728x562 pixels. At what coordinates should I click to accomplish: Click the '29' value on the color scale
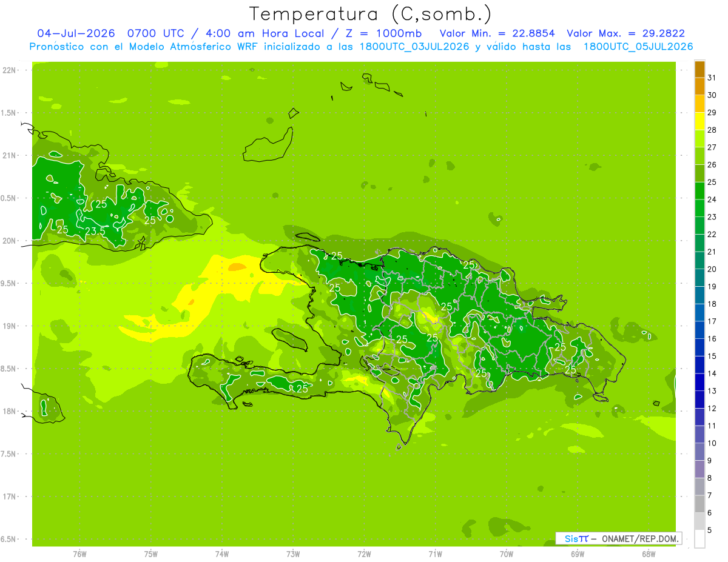[x=712, y=112]
